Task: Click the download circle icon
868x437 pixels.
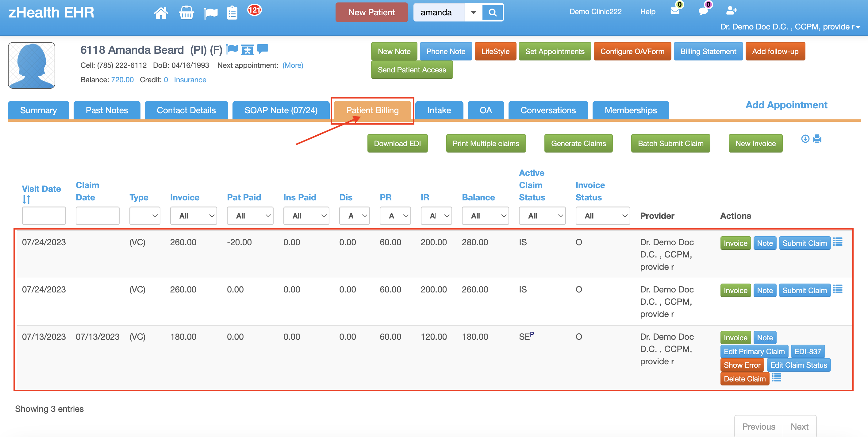Action: pos(805,139)
